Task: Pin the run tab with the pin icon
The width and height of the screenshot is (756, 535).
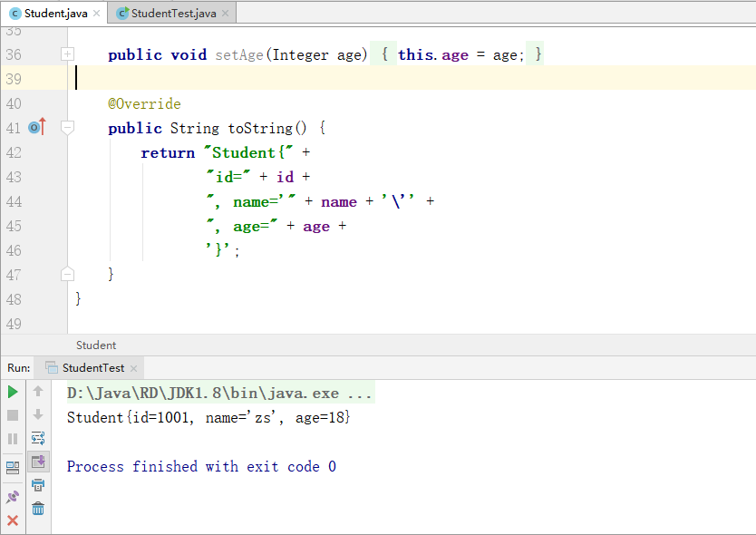Action: (x=13, y=497)
